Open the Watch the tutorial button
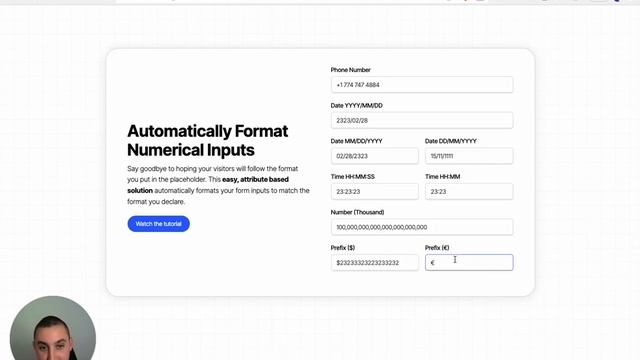The width and height of the screenshot is (640, 360). click(x=158, y=224)
